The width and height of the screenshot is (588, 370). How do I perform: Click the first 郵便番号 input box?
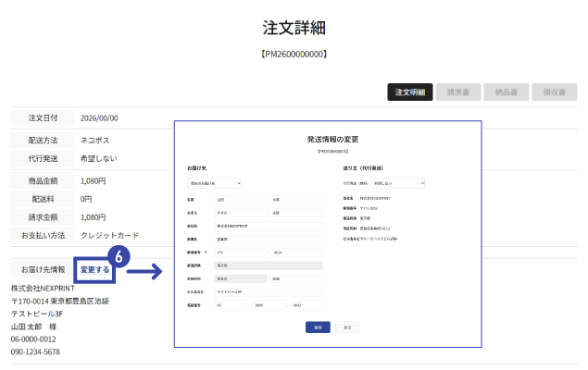239,251
